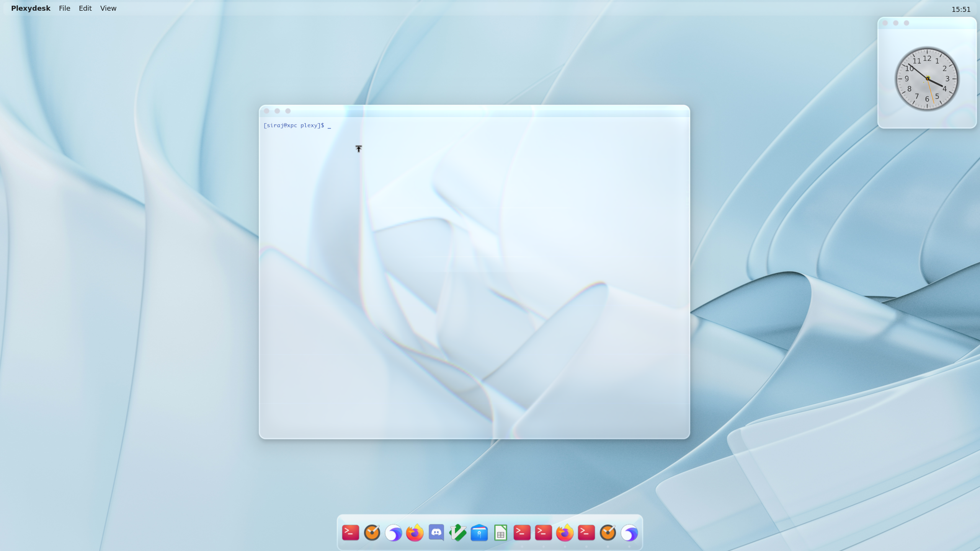Click the rightmost Firefox icon in dock
The image size is (980, 551).
[565, 533]
